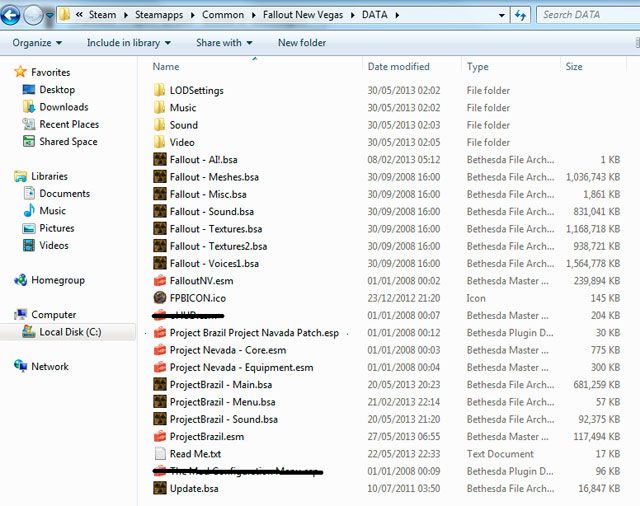The height and width of the screenshot is (506, 640).
Task: Click the ProjectBrazil.esm file icon
Action: pos(160,436)
